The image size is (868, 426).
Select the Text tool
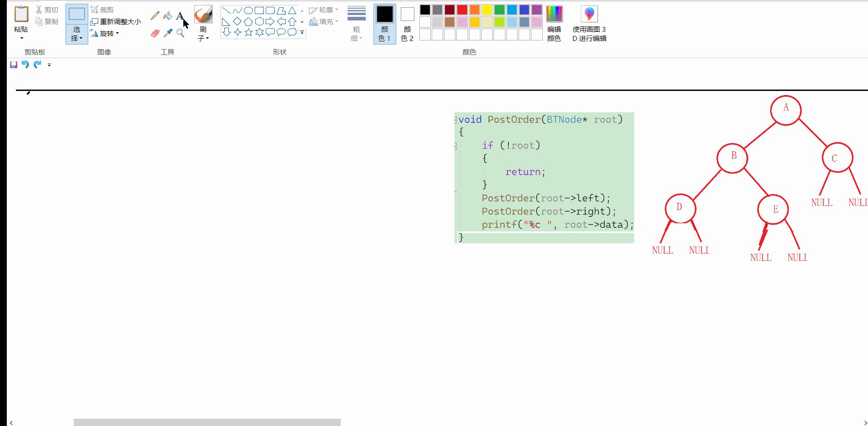click(180, 15)
